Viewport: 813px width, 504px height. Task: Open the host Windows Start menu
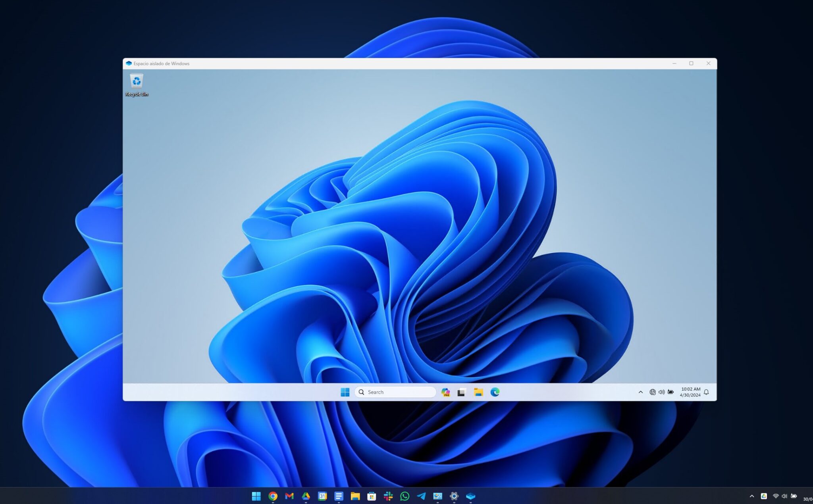tap(256, 496)
